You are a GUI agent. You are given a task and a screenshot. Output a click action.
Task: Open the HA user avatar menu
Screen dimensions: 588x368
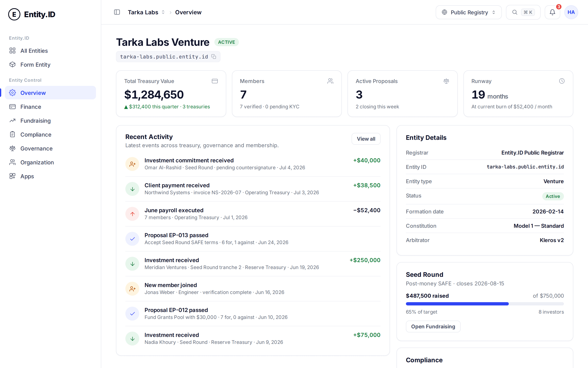click(x=571, y=12)
